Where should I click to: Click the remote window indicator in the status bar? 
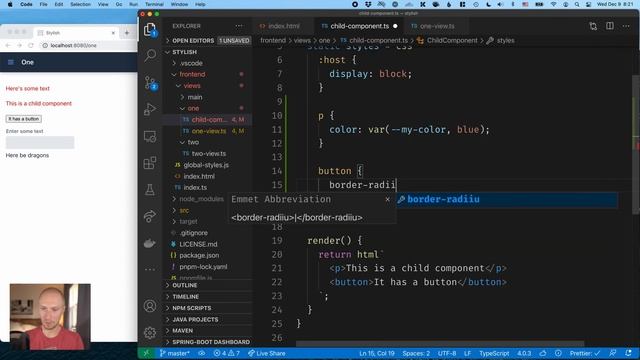[146, 353]
